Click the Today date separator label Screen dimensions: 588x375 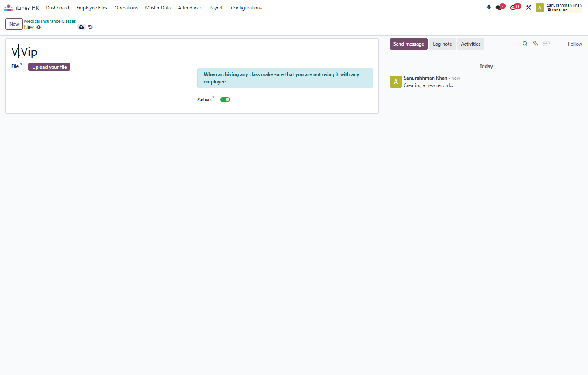tap(486, 66)
